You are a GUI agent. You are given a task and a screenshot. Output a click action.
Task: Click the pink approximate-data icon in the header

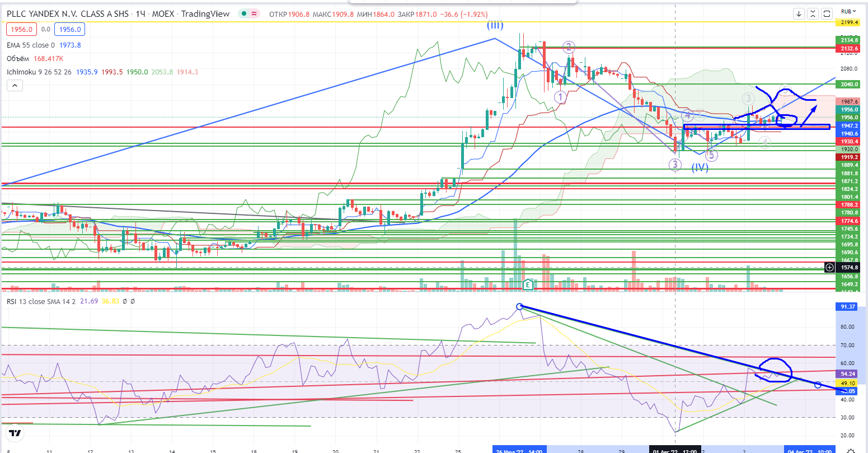coord(254,14)
